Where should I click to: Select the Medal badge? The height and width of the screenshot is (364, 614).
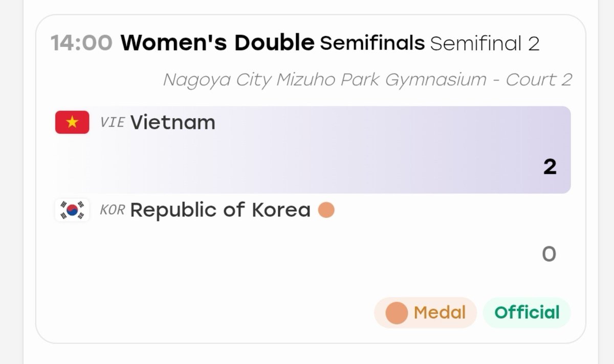click(x=426, y=313)
